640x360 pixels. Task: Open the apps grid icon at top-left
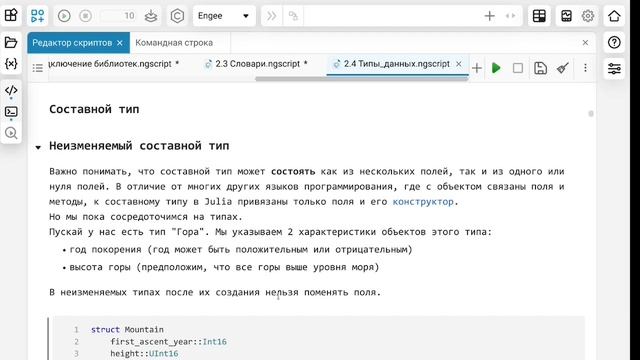(11, 16)
